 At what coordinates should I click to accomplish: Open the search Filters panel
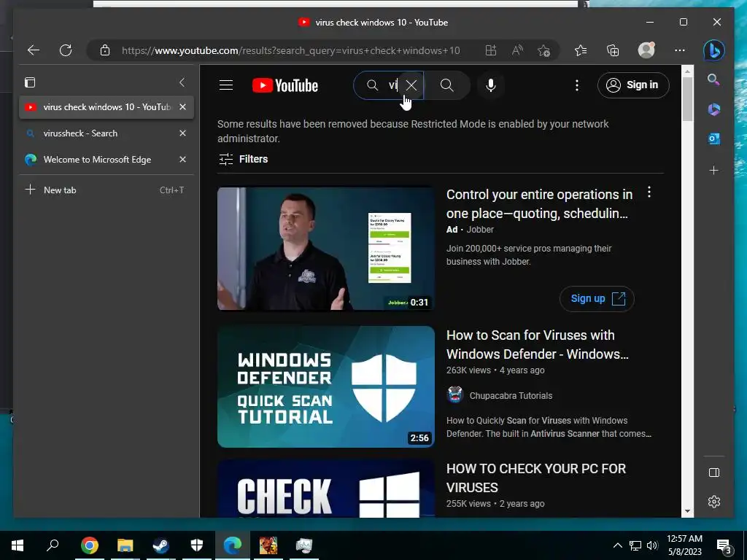click(244, 159)
